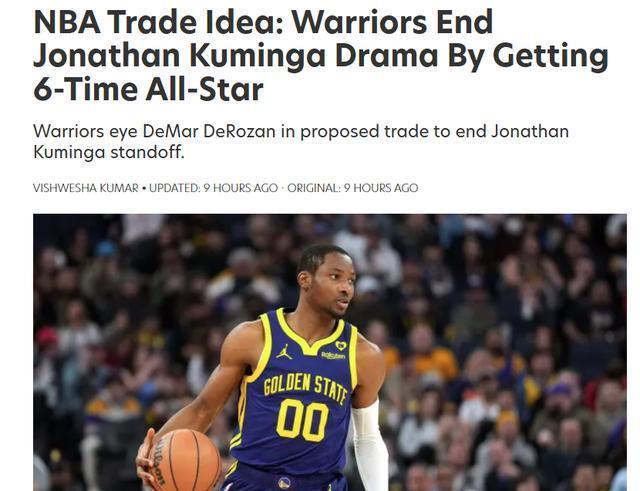This screenshot has height=491, width=640.
Task: Click 'Kuminga standoff.' in the subheadline
Action: (109, 152)
